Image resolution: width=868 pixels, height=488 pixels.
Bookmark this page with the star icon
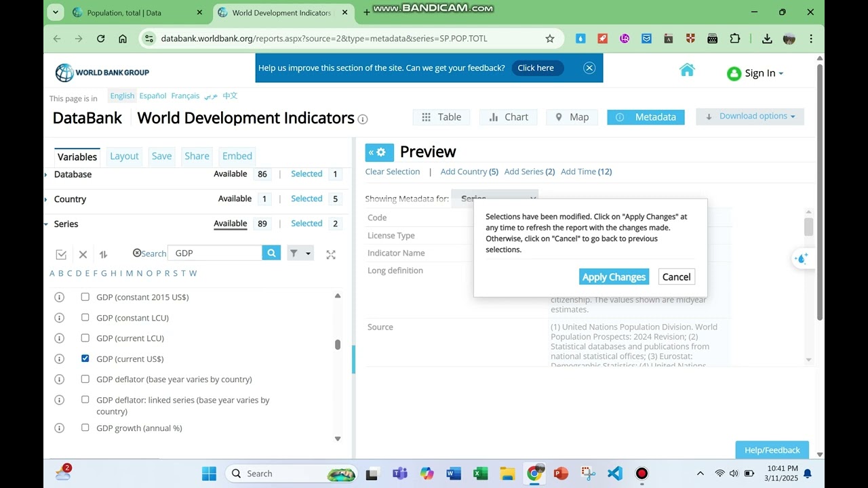(x=550, y=39)
